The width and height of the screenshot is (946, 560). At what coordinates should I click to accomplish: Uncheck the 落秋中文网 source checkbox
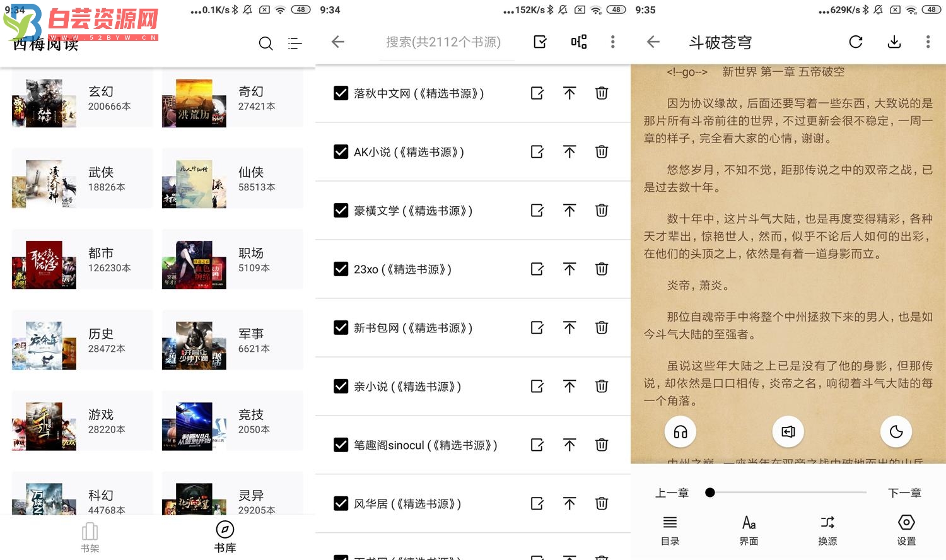pos(341,93)
